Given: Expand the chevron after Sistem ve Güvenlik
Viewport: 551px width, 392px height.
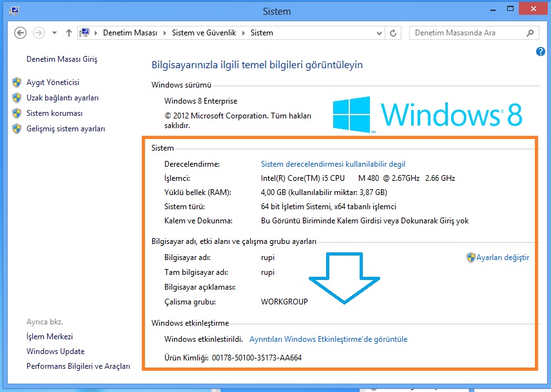Looking at the screenshot, I should (243, 33).
